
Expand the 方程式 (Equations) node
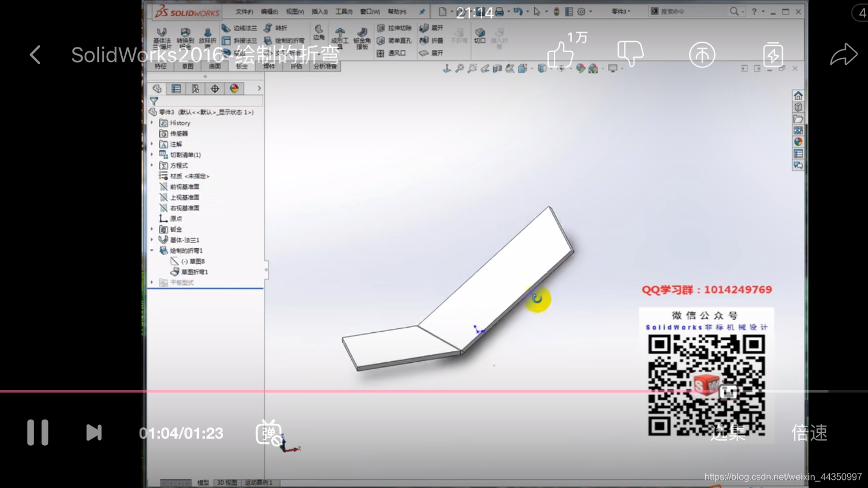pyautogui.click(x=152, y=166)
